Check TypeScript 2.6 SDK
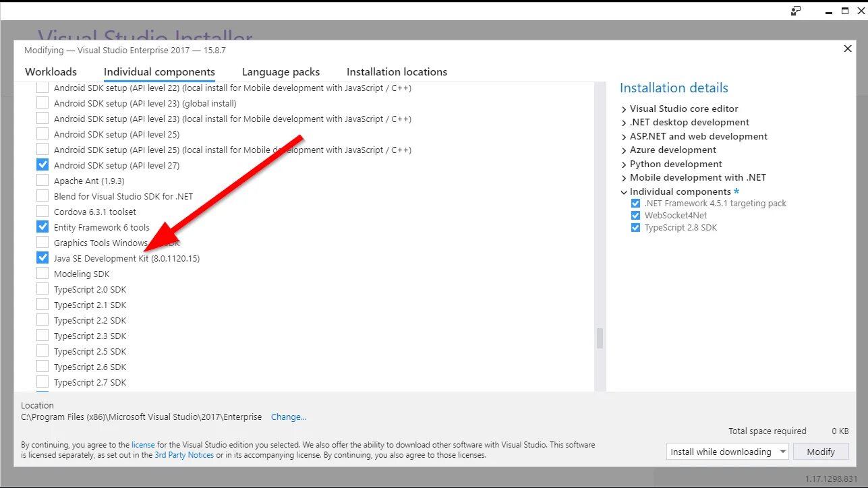868x488 pixels. click(x=42, y=367)
